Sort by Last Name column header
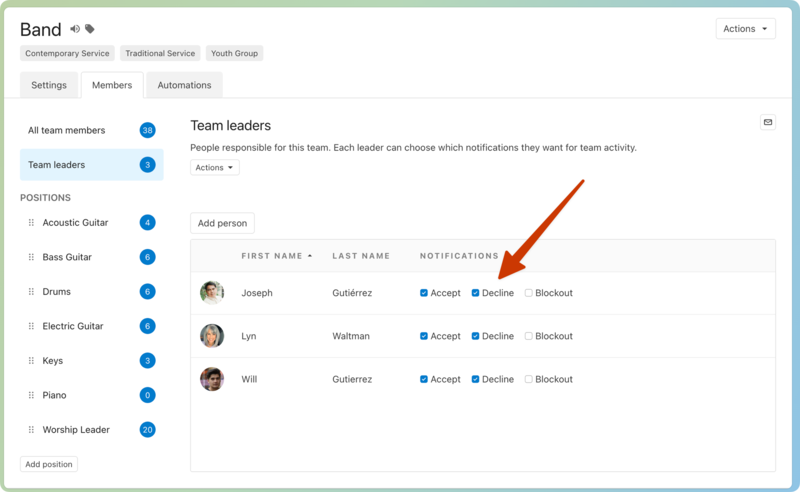 pyautogui.click(x=361, y=256)
